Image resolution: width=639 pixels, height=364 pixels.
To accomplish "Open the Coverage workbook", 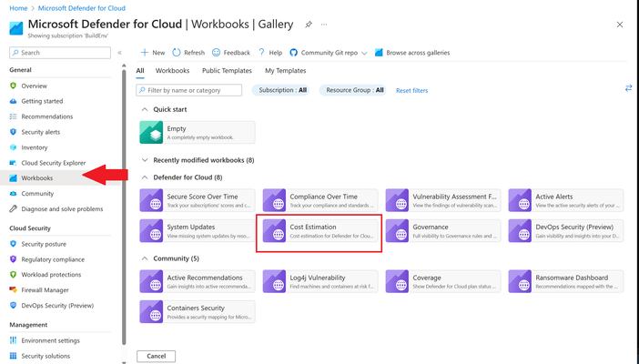I will (x=443, y=281).
